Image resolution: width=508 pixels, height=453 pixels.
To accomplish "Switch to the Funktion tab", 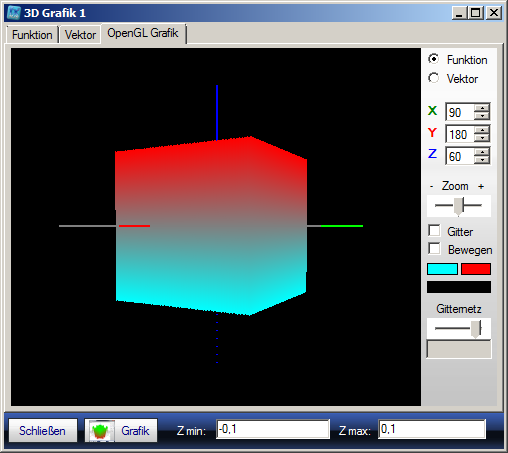I will tap(32, 35).
